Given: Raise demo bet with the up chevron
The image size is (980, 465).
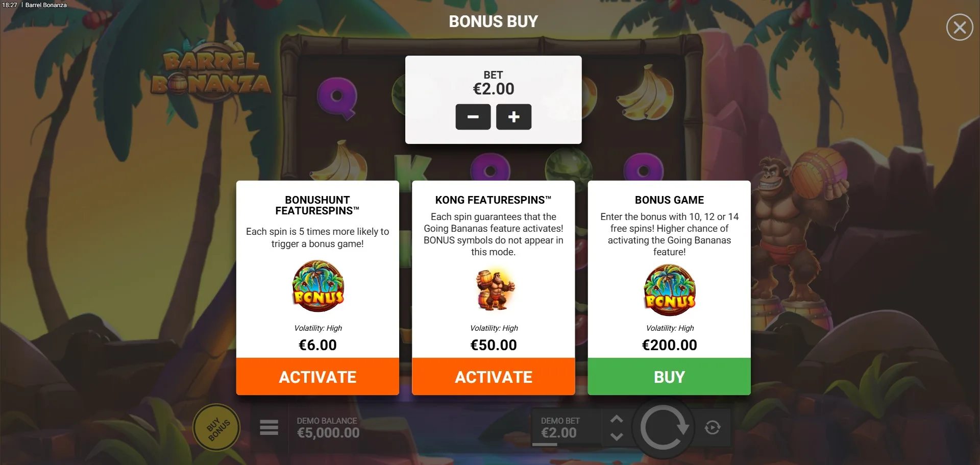Looking at the screenshot, I should pos(617,419).
